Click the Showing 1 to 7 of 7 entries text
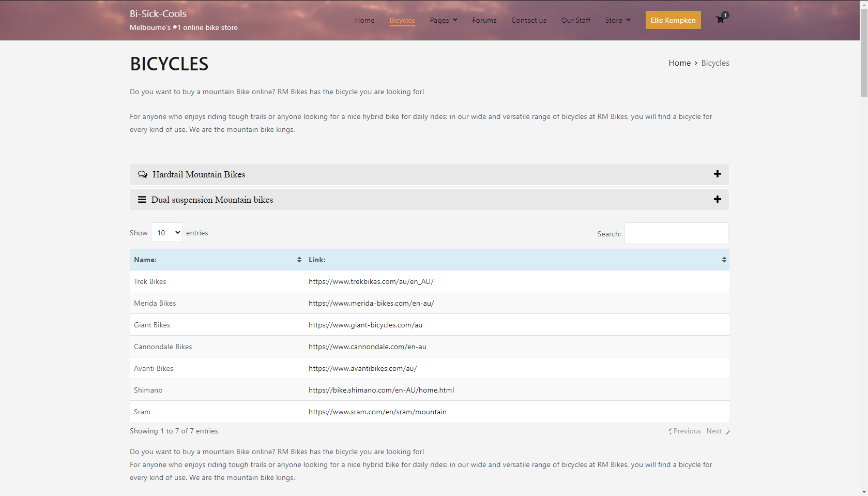Screen dimensions: 868x496 (x=174, y=431)
